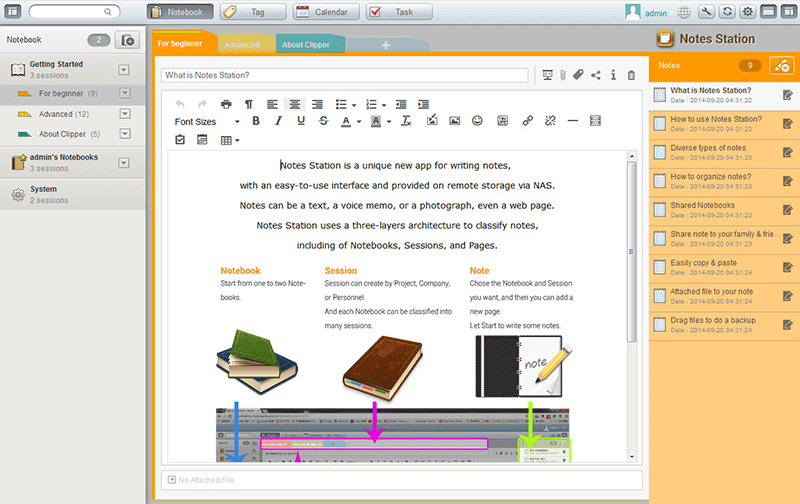This screenshot has height=504, width=800.
Task: Share this note
Action: pyautogui.click(x=595, y=75)
